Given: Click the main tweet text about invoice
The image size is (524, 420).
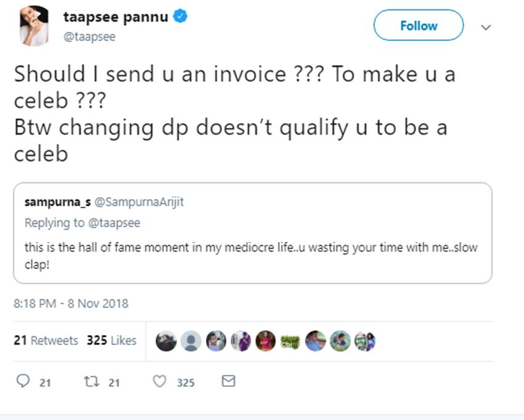Looking at the screenshot, I should (234, 114).
